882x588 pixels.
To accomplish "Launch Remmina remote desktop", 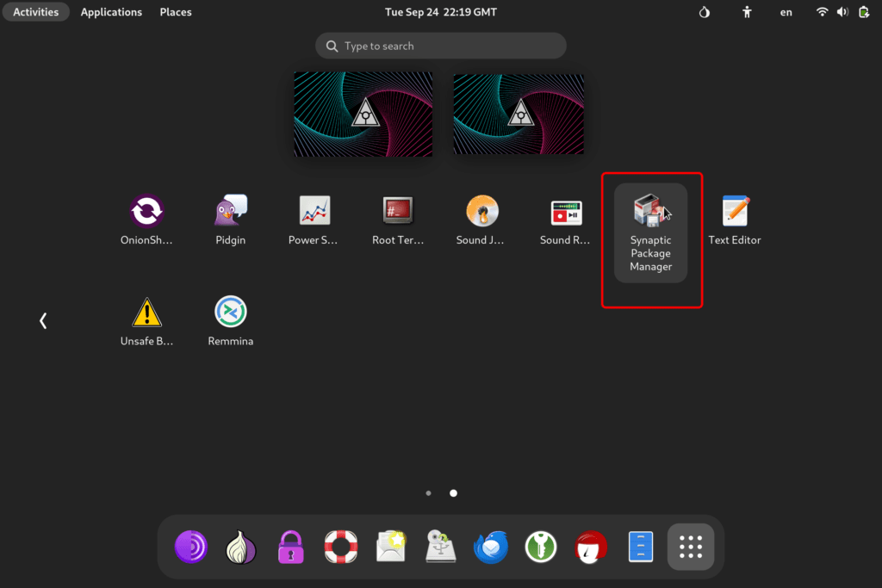I will [231, 321].
